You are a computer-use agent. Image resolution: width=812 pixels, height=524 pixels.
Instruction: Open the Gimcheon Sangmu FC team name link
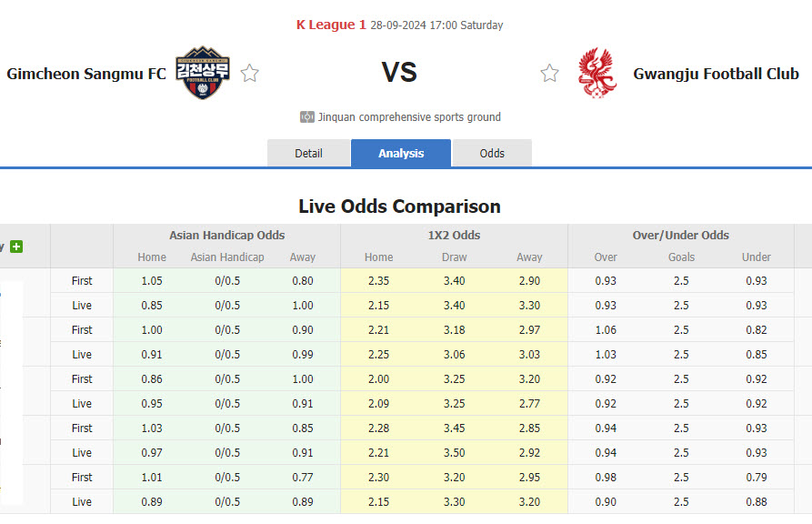pos(86,74)
